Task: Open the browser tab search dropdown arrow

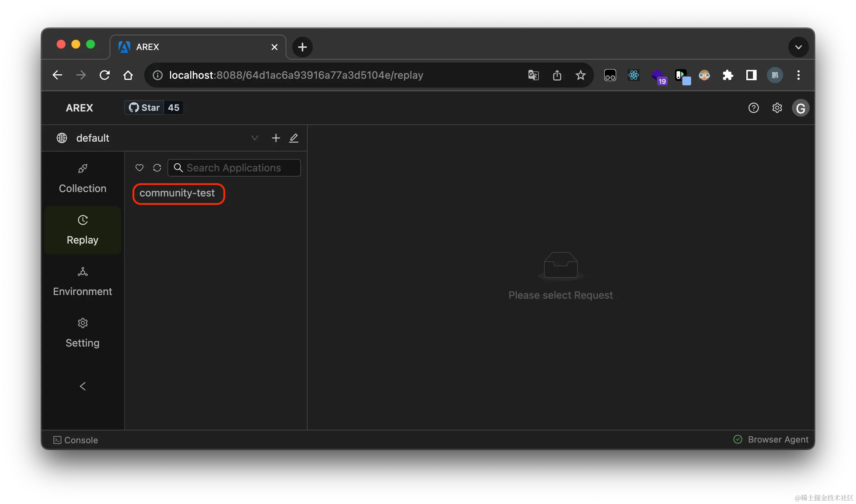Action: pyautogui.click(x=798, y=47)
